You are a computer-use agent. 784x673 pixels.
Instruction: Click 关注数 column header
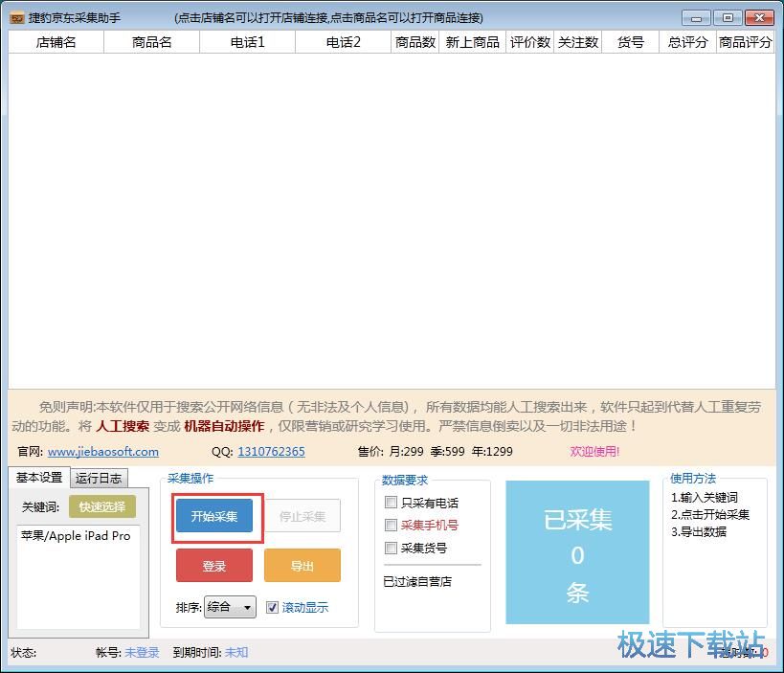click(578, 42)
